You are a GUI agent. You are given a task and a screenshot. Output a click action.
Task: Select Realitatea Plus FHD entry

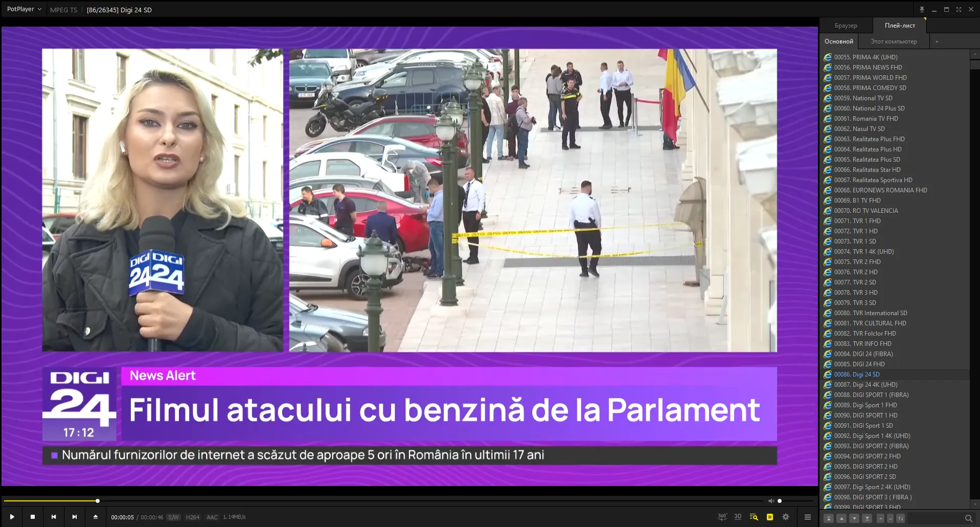895,139
